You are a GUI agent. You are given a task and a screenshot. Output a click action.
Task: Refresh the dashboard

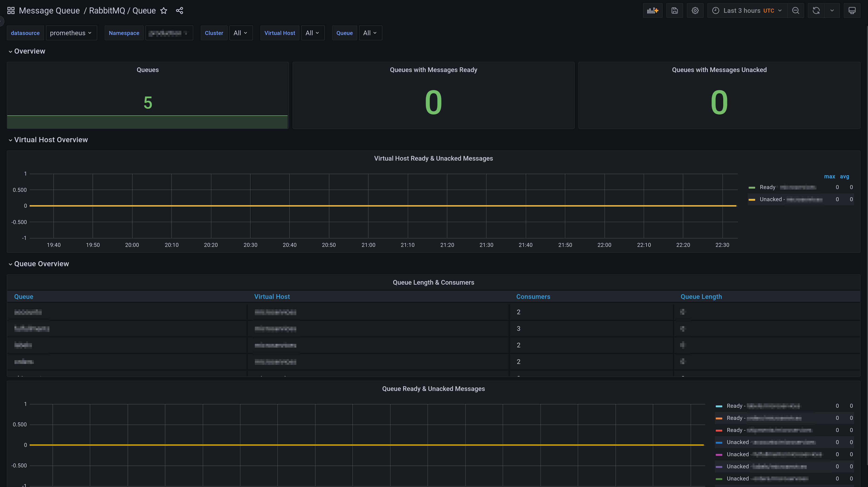click(816, 10)
